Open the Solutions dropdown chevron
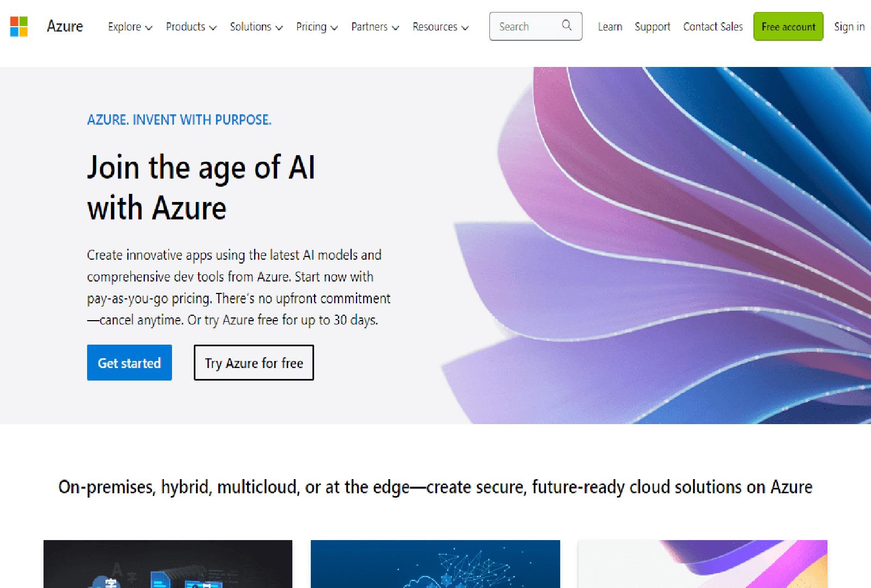This screenshot has width=871, height=588. coord(280,28)
